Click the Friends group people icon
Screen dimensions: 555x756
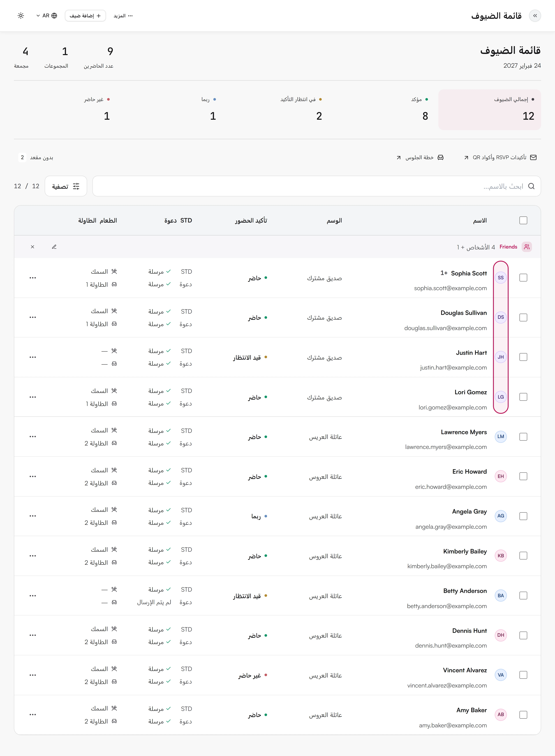(x=527, y=247)
